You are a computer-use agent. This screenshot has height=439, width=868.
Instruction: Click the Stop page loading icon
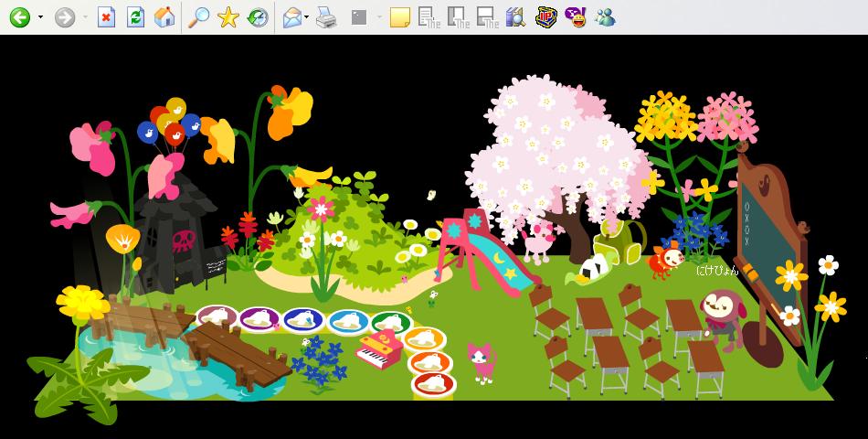[106, 17]
